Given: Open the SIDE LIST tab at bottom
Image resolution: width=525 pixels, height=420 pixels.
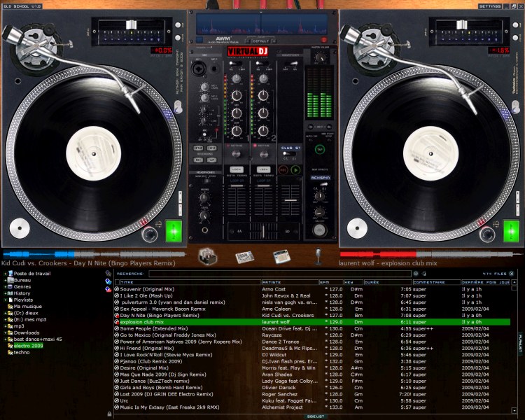Looking at the screenshot, I should coord(316,416).
